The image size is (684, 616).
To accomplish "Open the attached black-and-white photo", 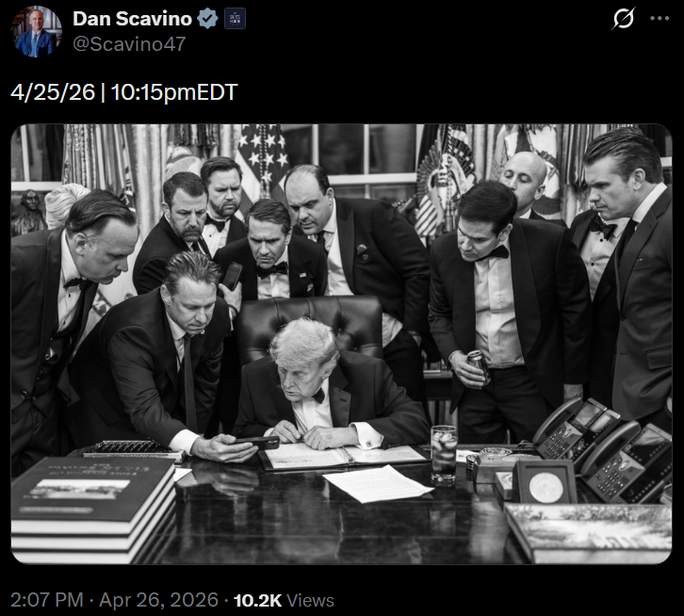I will click(x=342, y=344).
